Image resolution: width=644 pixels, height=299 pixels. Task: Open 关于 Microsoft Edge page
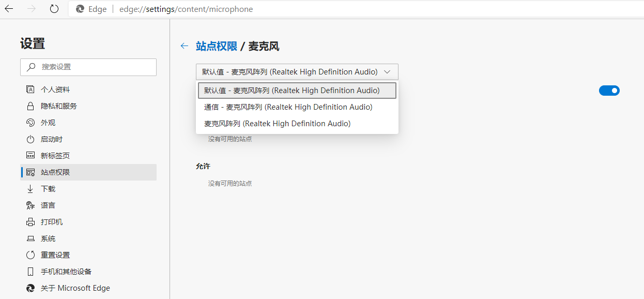(x=88, y=288)
